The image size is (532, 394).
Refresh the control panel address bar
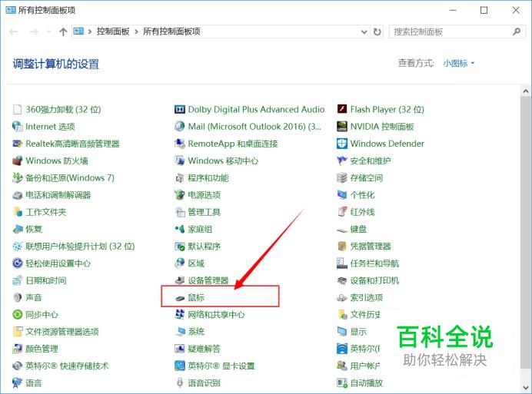[377, 31]
